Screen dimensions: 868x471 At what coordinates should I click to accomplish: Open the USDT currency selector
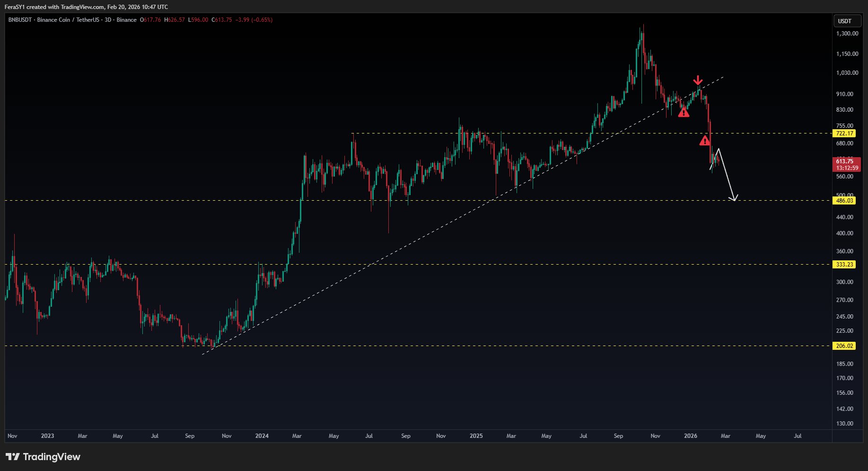pos(847,21)
